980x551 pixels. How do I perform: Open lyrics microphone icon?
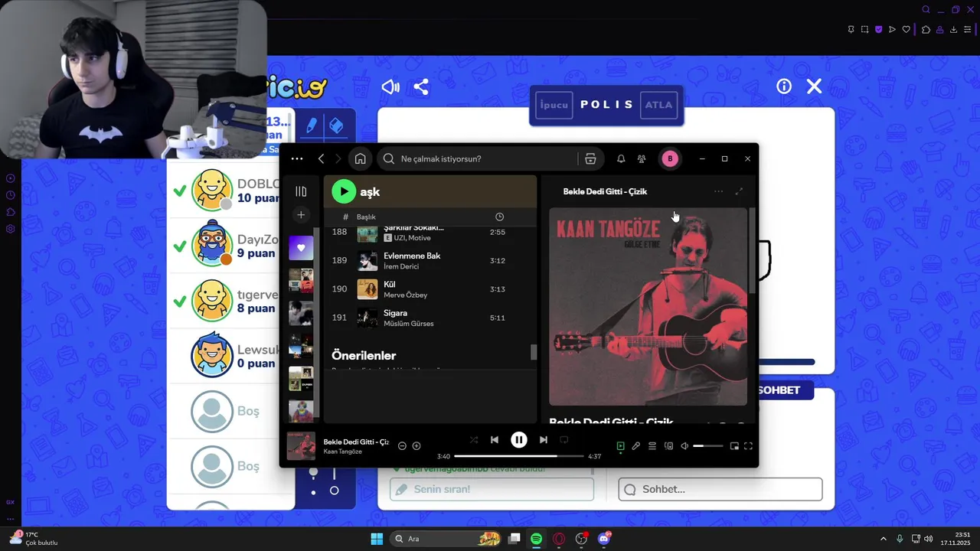point(635,446)
